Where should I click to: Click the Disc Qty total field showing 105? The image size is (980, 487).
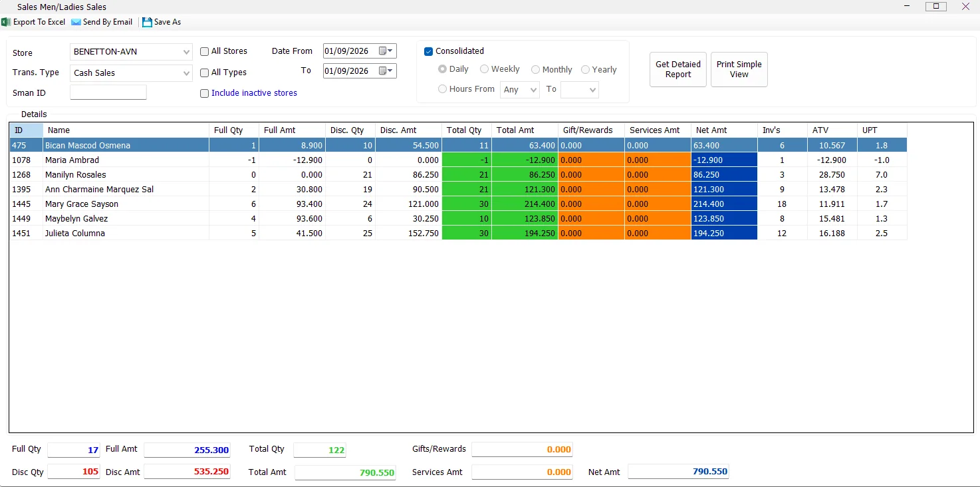click(74, 472)
